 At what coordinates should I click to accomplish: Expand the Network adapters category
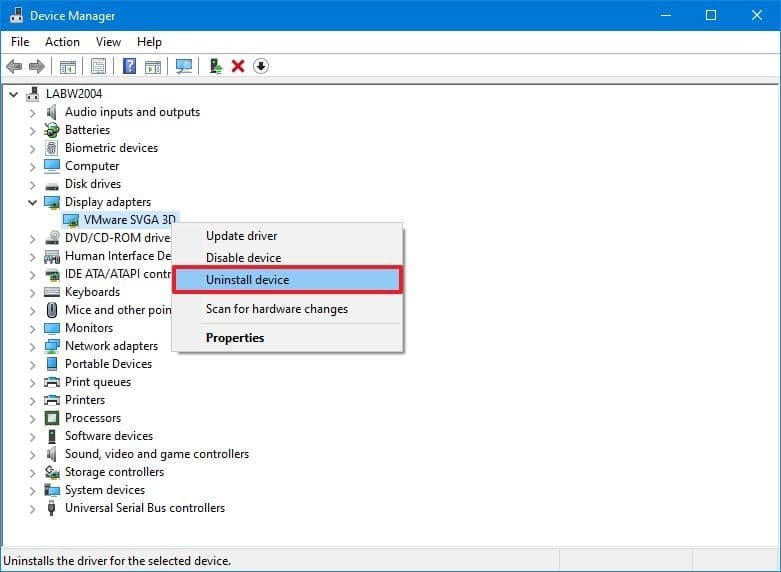click(33, 346)
